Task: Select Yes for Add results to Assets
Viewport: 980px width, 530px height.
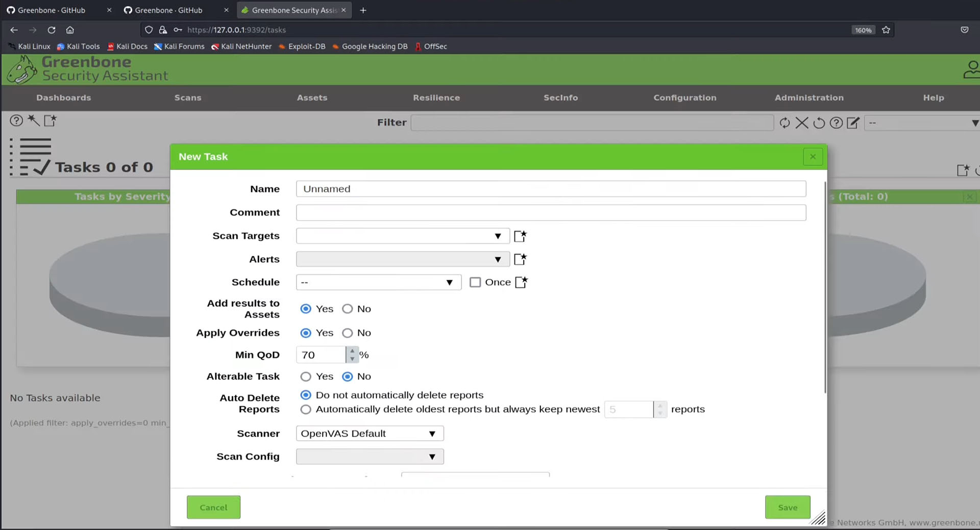Action: pos(306,309)
